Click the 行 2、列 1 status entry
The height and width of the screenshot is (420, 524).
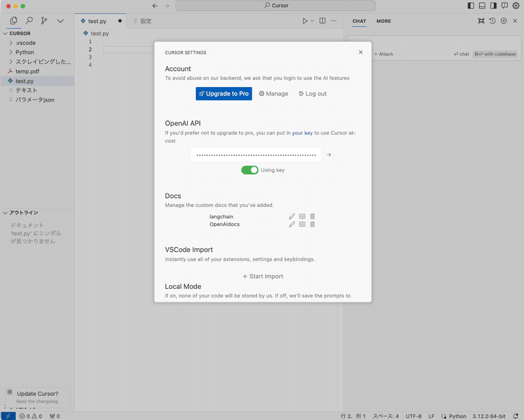[353, 416]
